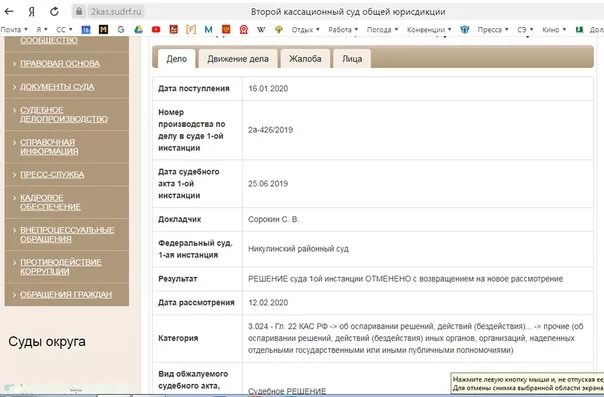Image resolution: width=604 pixels, height=397 pixels.
Task: Open the blue M bookmark icon
Action: 208,29
